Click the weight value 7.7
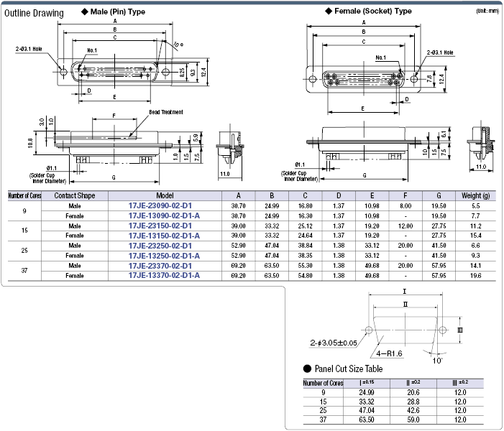This screenshot has width=504, height=431. coord(476,215)
